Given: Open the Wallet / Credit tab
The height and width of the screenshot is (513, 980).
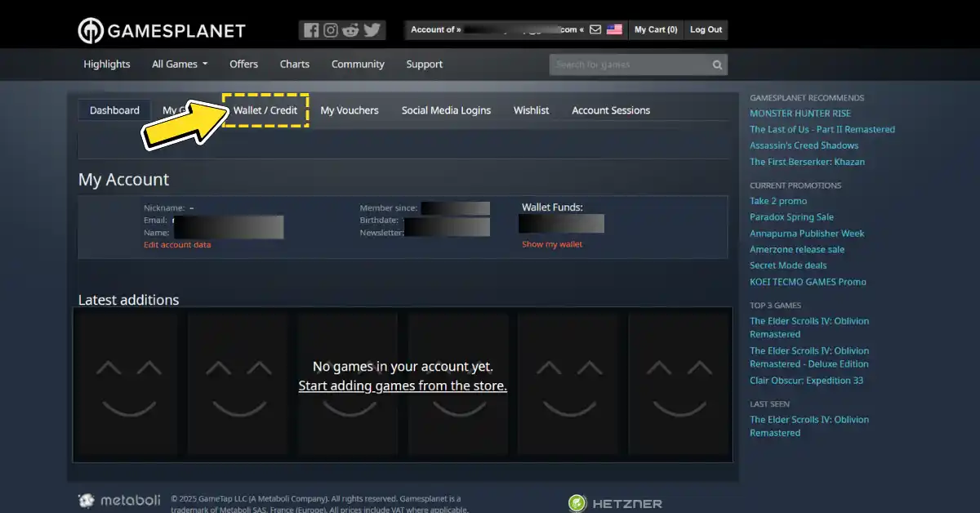Looking at the screenshot, I should pos(265,110).
